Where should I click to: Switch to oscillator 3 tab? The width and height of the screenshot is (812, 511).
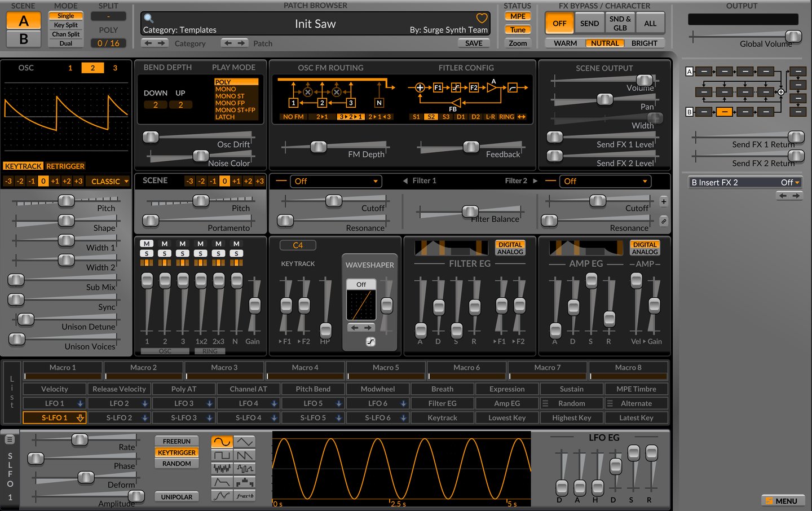[115, 68]
